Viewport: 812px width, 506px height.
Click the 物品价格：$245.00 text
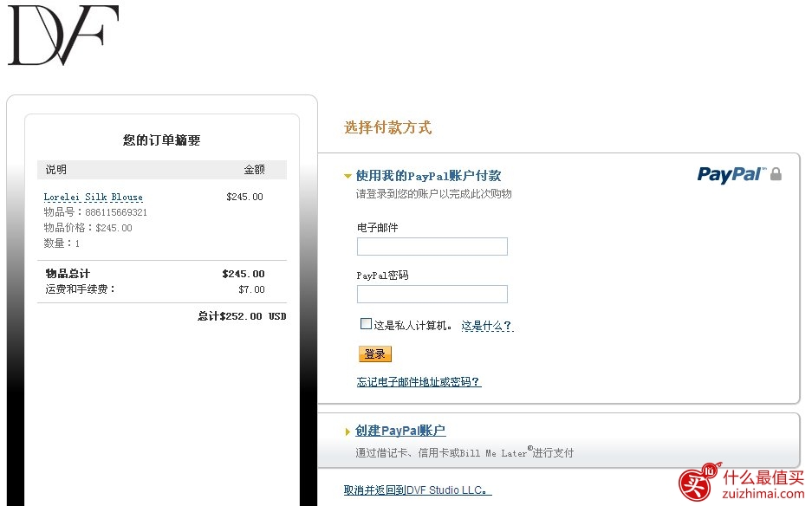(88, 228)
